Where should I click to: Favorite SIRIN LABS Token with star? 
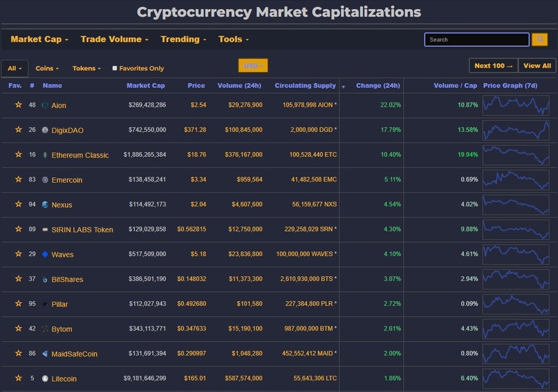(x=19, y=229)
